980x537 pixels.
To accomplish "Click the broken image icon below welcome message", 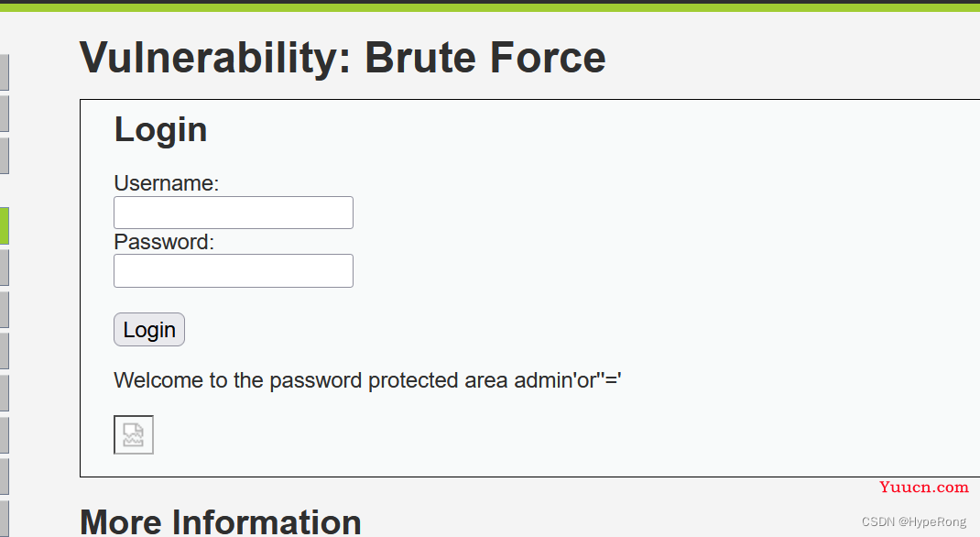I will click(134, 434).
